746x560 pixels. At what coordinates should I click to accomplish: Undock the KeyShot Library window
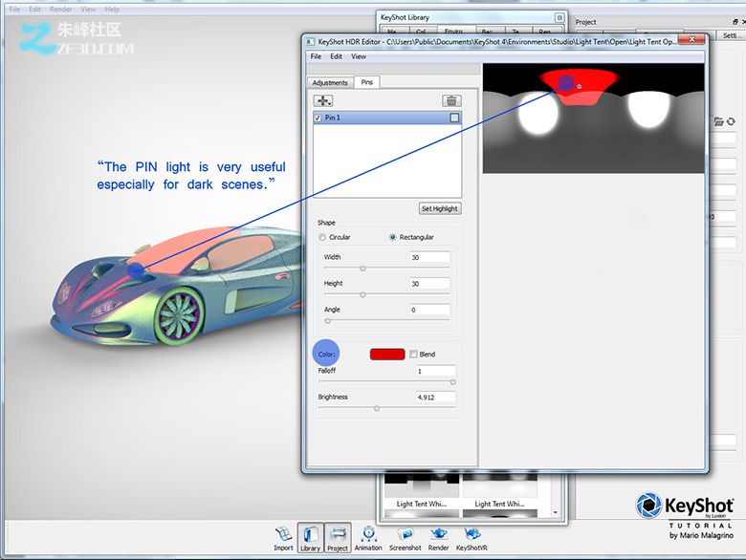pos(559,17)
